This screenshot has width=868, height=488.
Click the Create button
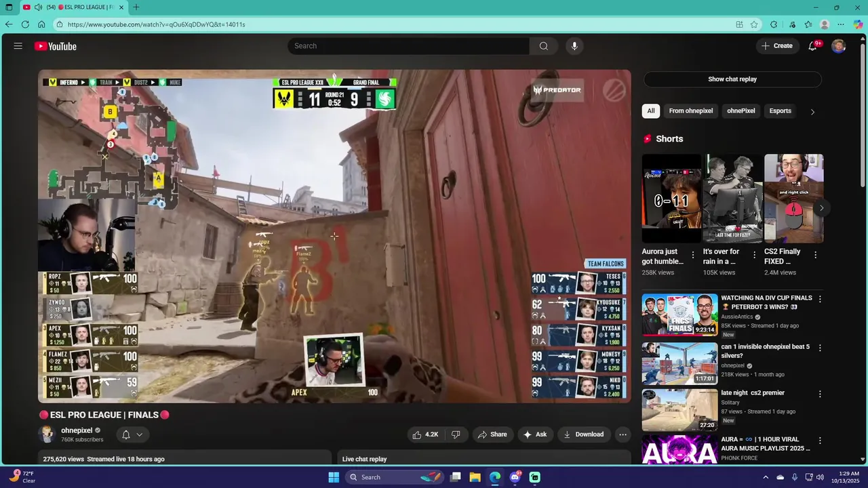coord(777,46)
